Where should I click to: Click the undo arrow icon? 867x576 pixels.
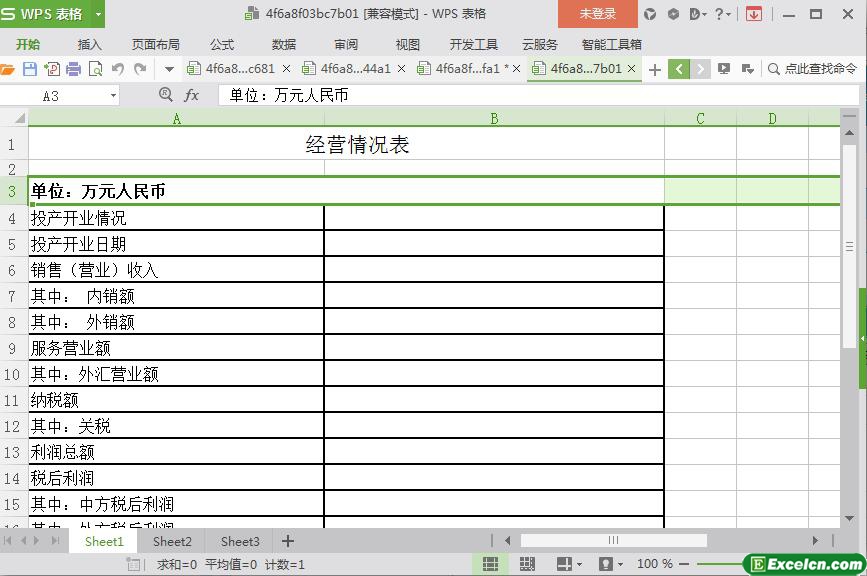pos(118,69)
